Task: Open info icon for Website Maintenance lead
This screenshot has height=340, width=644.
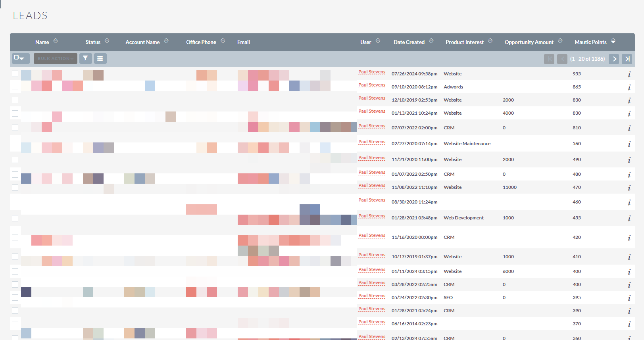Action: tap(629, 144)
